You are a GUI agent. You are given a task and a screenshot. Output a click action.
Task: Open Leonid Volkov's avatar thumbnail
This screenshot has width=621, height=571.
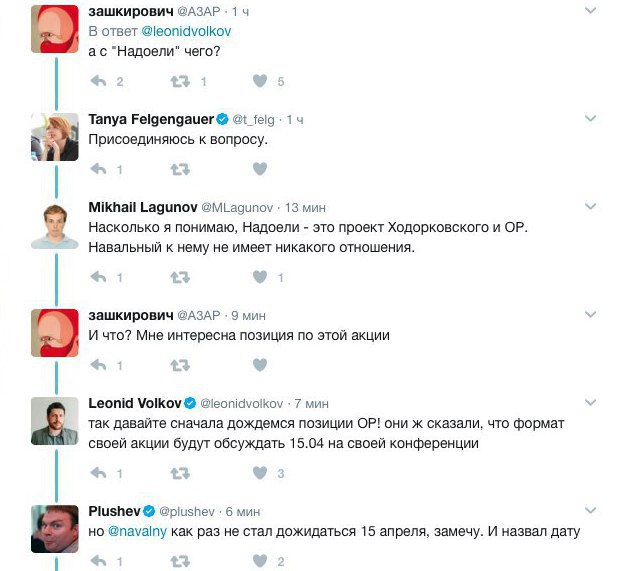tap(55, 421)
